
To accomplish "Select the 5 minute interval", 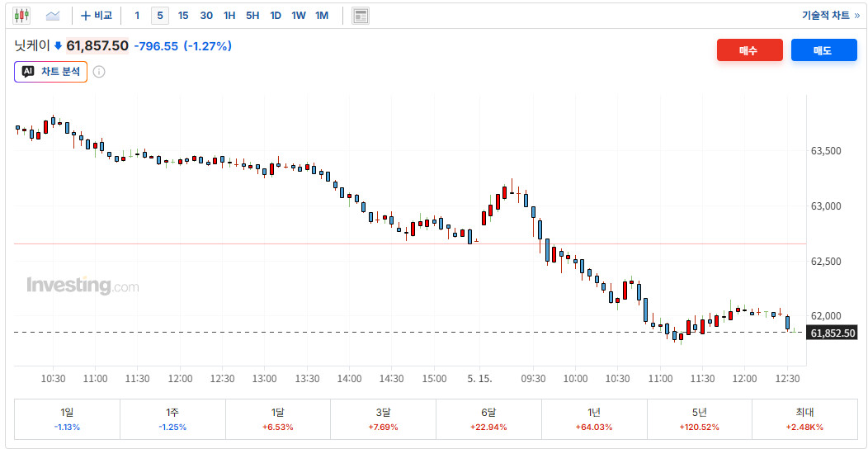I will [160, 16].
